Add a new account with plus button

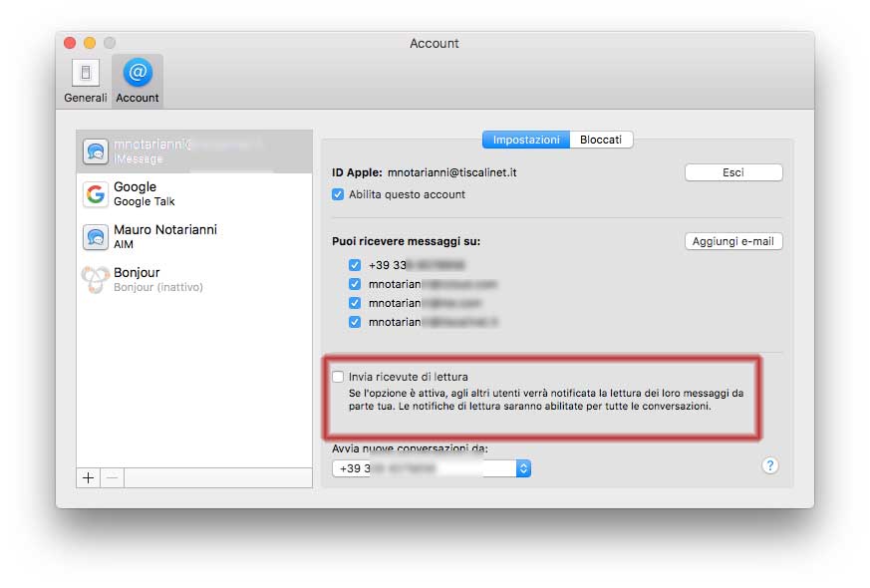pyautogui.click(x=89, y=477)
